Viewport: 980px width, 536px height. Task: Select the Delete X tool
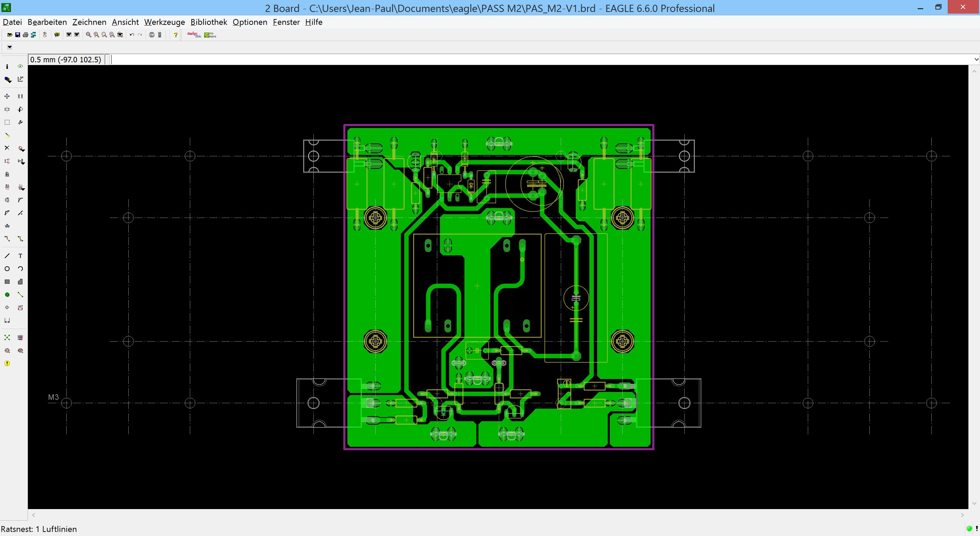(7, 148)
